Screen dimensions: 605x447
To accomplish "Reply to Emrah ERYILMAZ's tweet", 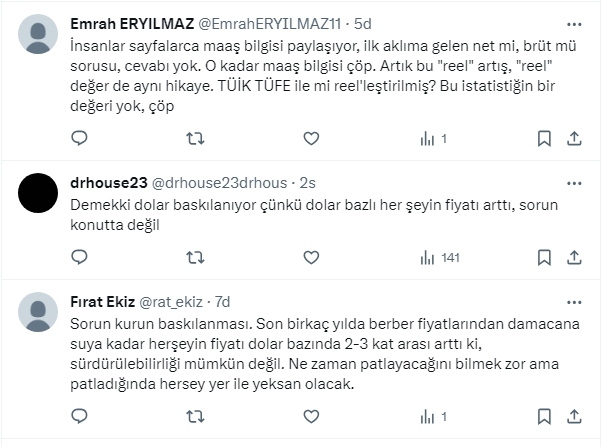I will (79, 139).
